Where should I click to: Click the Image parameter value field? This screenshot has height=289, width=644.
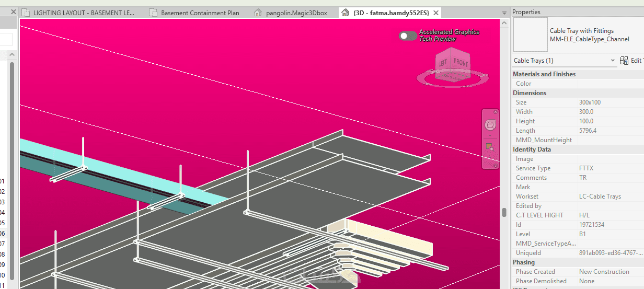click(611, 159)
